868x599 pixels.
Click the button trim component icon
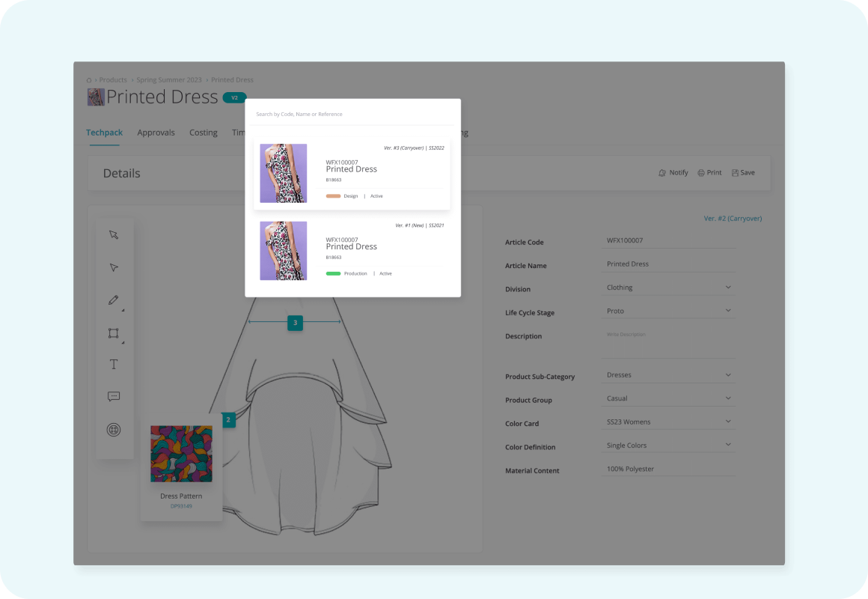tap(114, 430)
